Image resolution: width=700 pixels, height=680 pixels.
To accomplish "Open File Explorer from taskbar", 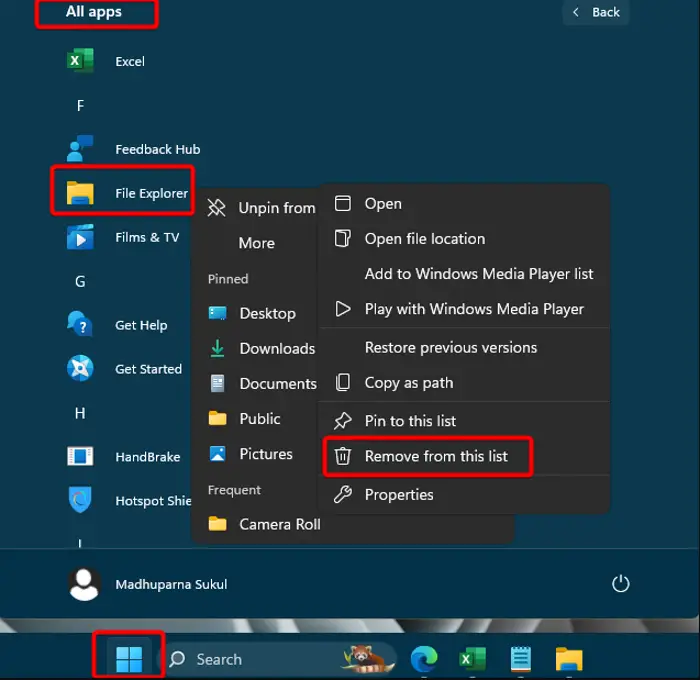I will [569, 659].
